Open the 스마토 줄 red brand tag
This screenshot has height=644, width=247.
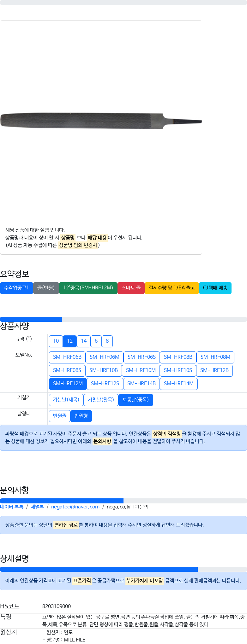point(131,288)
